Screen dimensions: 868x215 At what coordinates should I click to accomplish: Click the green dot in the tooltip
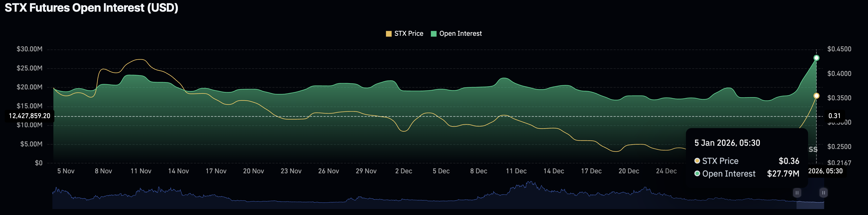697,174
